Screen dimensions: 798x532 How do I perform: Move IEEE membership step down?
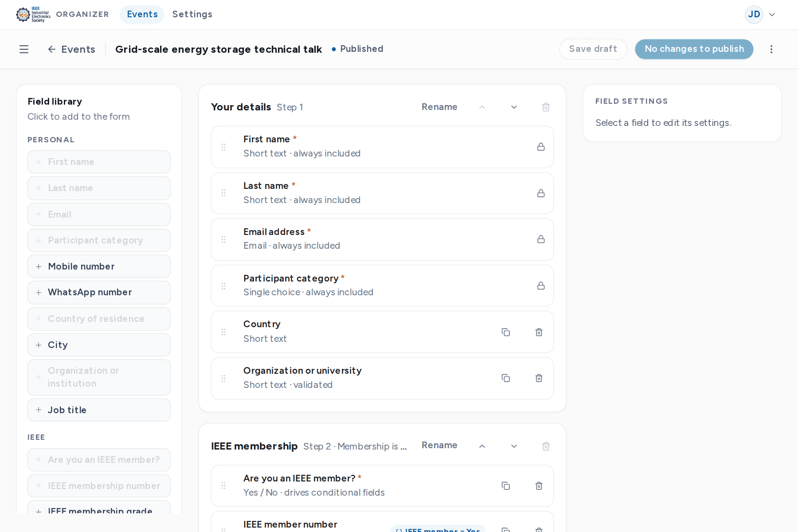point(514,446)
